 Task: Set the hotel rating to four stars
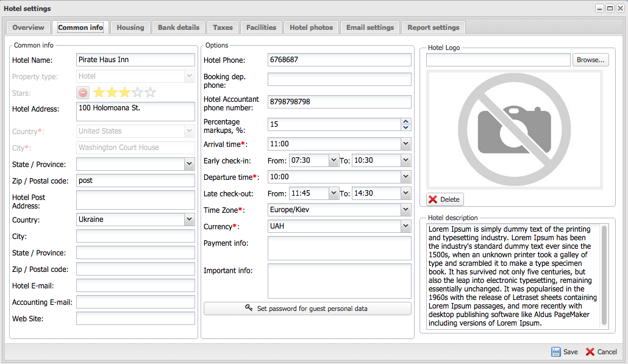click(x=137, y=93)
